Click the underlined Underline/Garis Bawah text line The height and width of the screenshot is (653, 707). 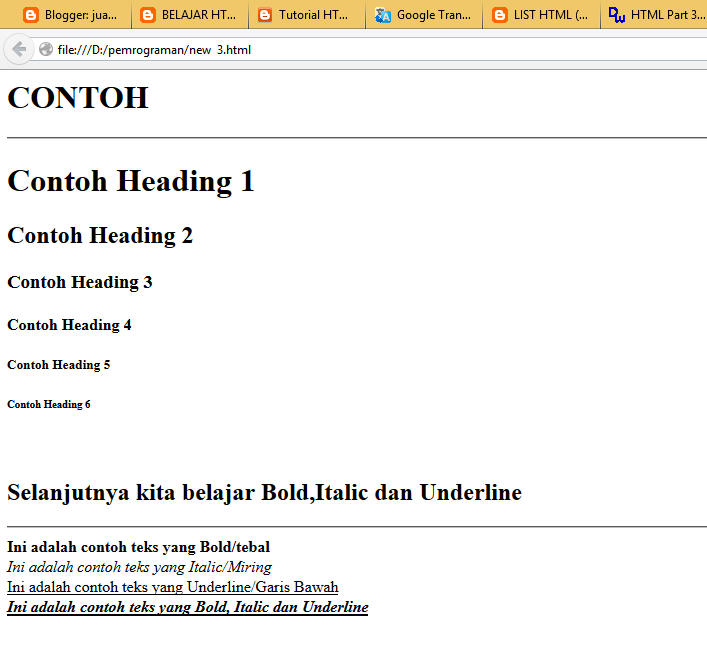(172, 587)
